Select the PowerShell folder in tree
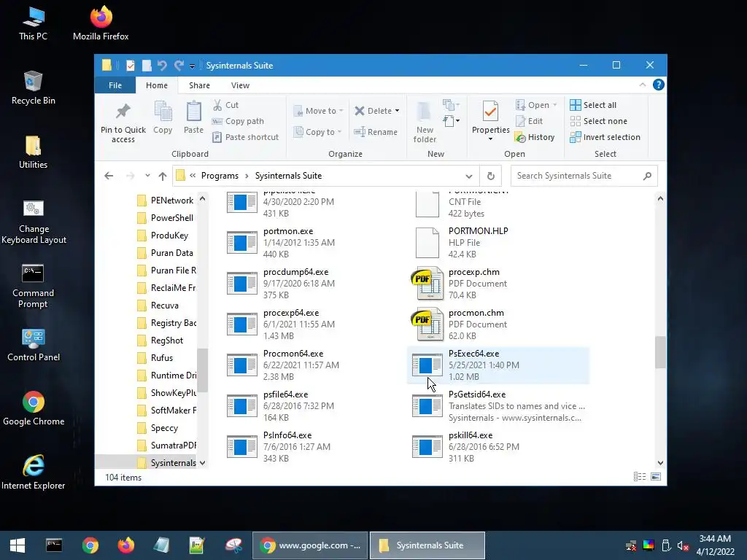This screenshot has width=747, height=560. pos(172,217)
